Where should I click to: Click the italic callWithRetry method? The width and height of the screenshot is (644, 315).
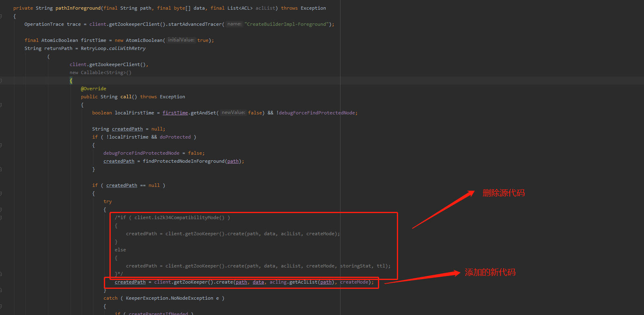[127, 48]
